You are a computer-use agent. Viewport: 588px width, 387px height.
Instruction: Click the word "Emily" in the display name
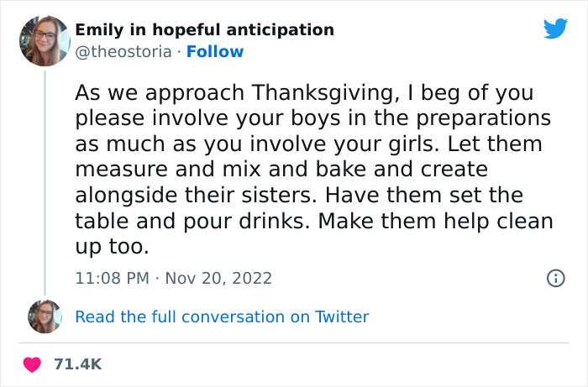pyautogui.click(x=98, y=29)
